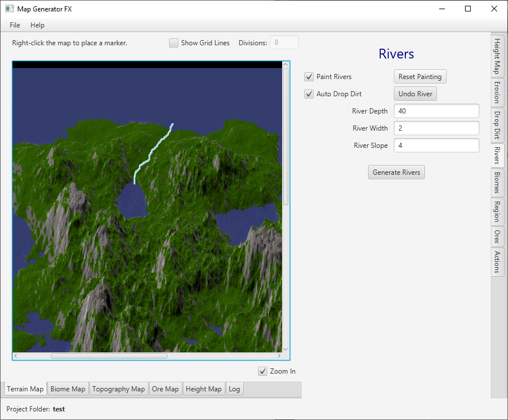Click into the River Depth field
The width and height of the screenshot is (508, 420).
click(x=436, y=111)
